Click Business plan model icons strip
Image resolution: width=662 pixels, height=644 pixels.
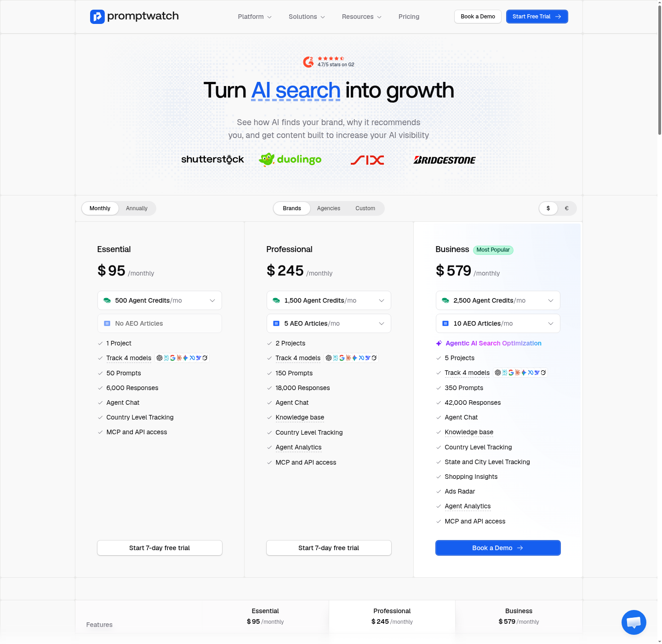pos(520,373)
